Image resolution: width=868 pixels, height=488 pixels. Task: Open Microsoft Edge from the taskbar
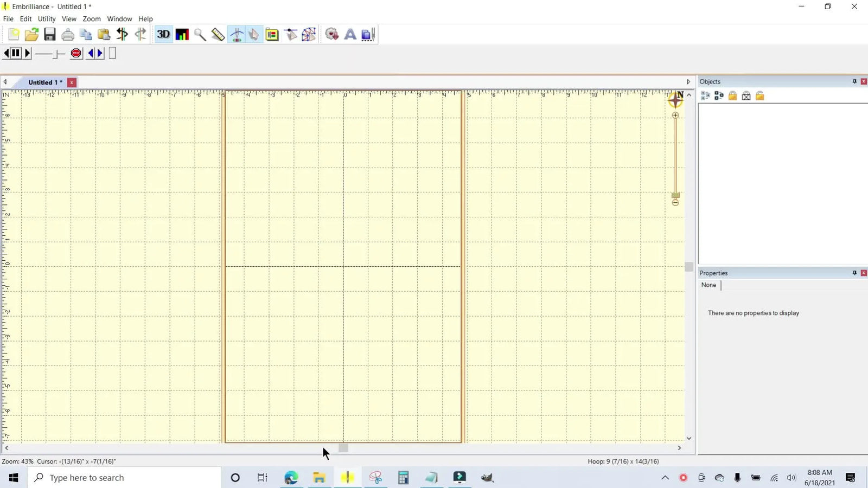[291, 478]
